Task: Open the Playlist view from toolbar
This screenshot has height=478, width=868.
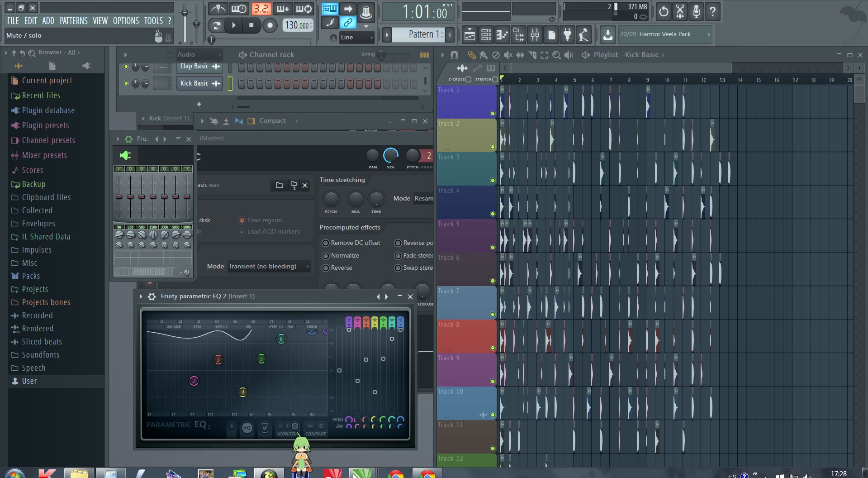Action: (x=470, y=34)
